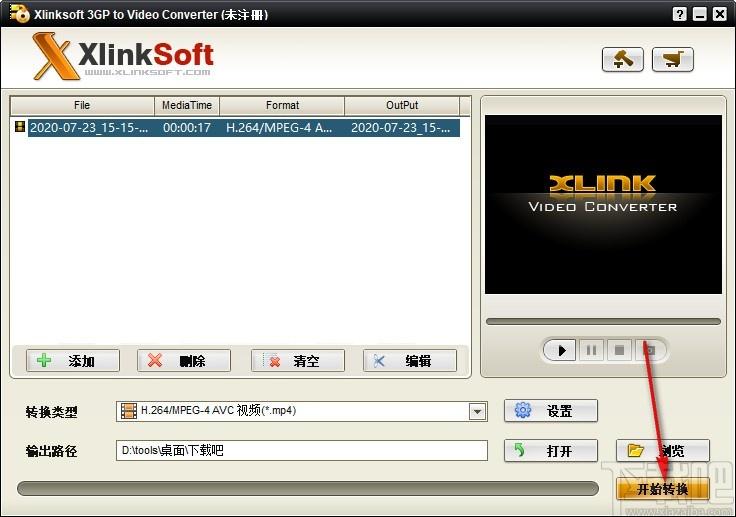The height and width of the screenshot is (517, 736).
Task: Click the 删除 delete button
Action: (x=184, y=361)
